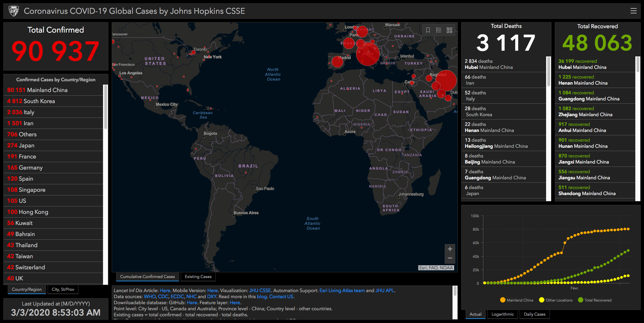
Task: Click the 511 recovered Shandong entry
Action: coord(595,190)
